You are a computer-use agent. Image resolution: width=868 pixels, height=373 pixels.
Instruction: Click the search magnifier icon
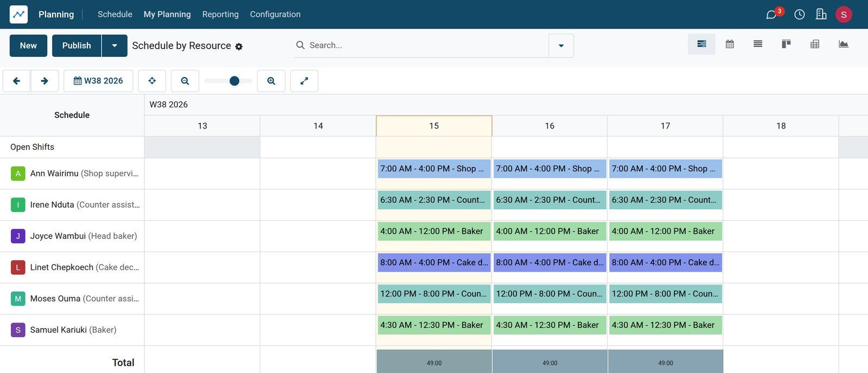[x=300, y=45]
